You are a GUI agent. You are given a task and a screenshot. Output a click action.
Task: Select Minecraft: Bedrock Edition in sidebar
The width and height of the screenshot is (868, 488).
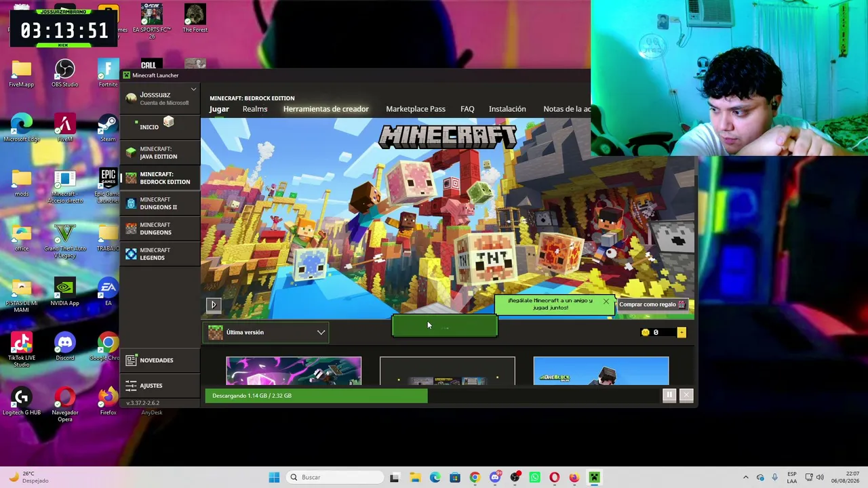[160, 178]
